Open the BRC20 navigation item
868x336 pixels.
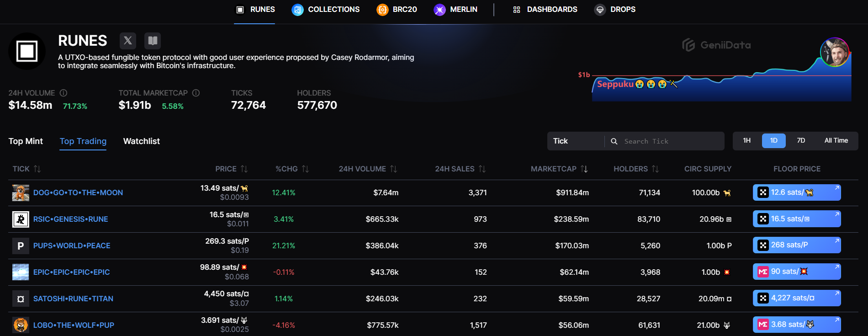[397, 10]
